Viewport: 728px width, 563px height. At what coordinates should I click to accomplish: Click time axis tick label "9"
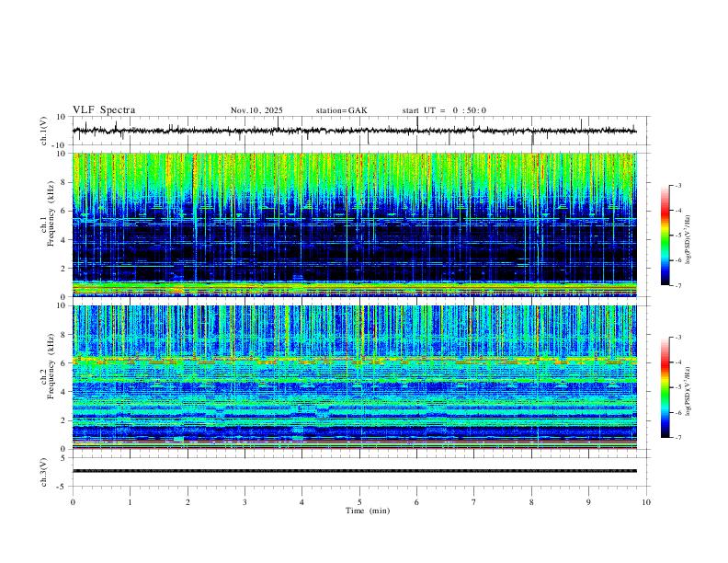pos(588,502)
